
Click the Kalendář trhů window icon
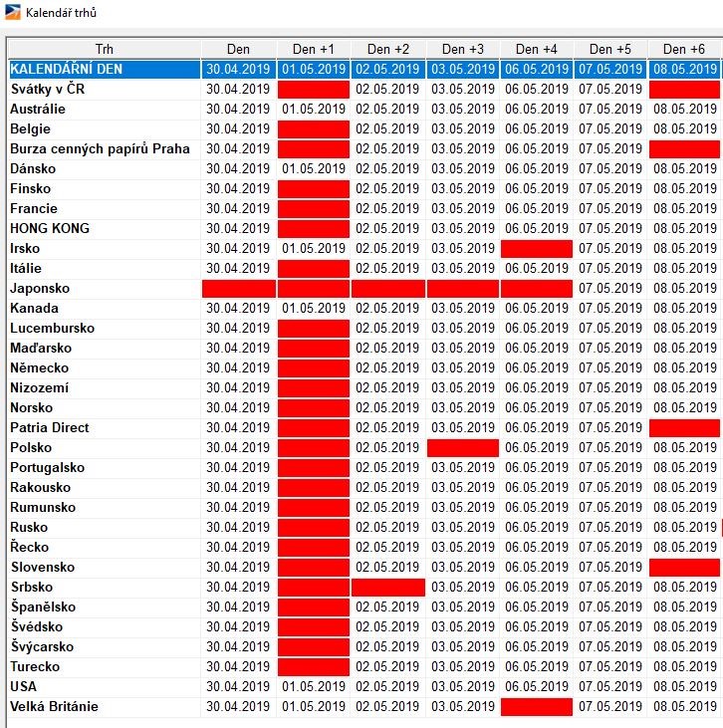pos(11,13)
